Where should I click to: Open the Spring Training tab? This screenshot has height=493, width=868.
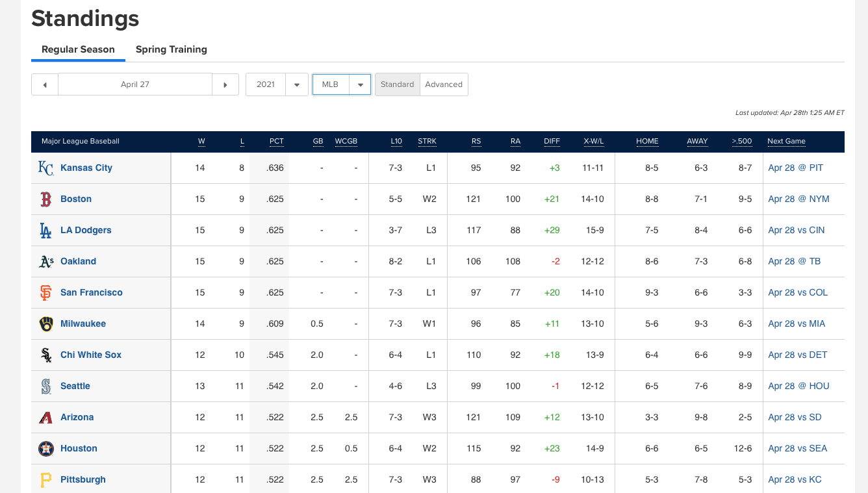[172, 49]
